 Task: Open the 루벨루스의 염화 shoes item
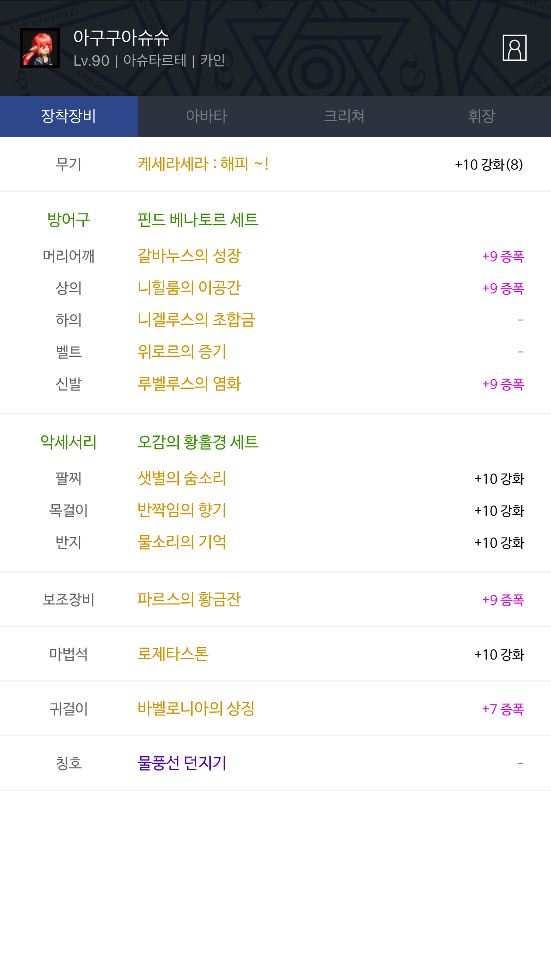pos(189,383)
